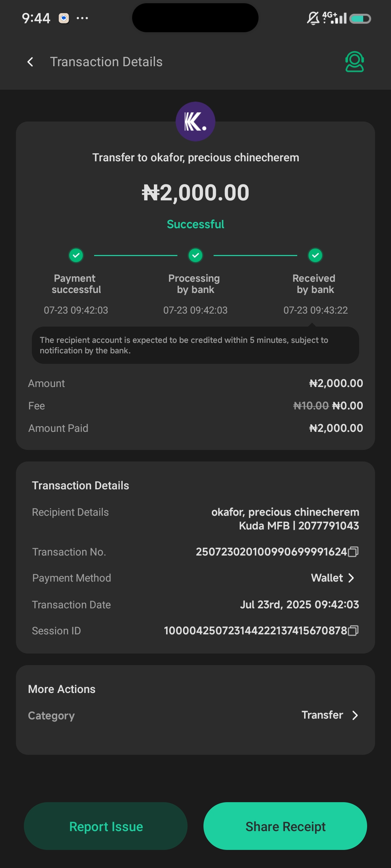Viewport: 391px width, 868px height.
Task: Tap the More Actions section heading
Action: point(62,689)
